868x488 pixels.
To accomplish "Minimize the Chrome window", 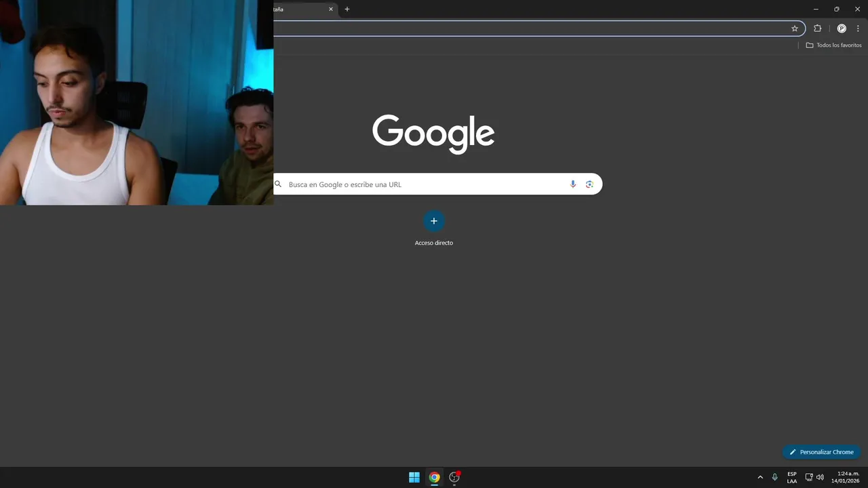I will [816, 9].
